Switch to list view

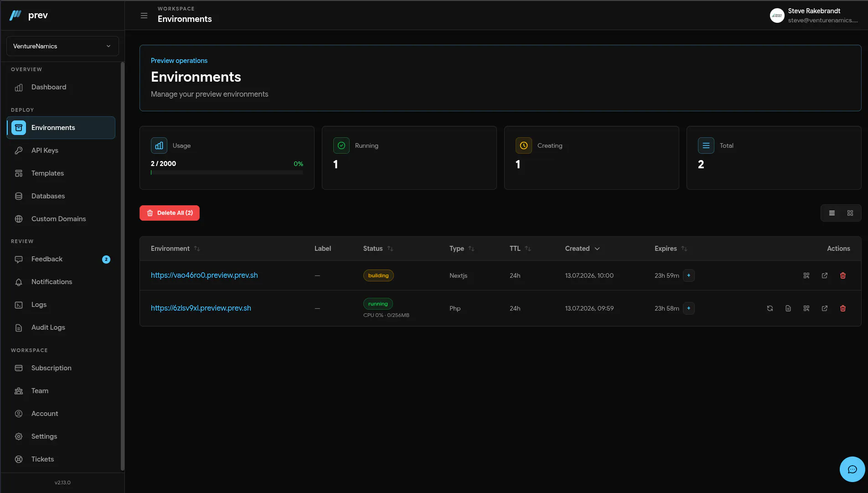(x=832, y=213)
